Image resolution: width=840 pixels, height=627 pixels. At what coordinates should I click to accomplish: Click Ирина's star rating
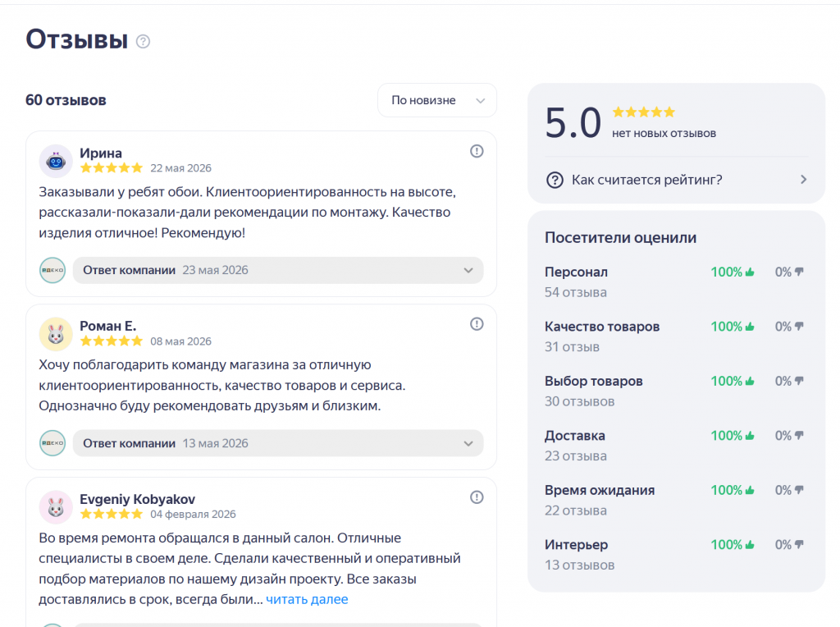pos(112,168)
